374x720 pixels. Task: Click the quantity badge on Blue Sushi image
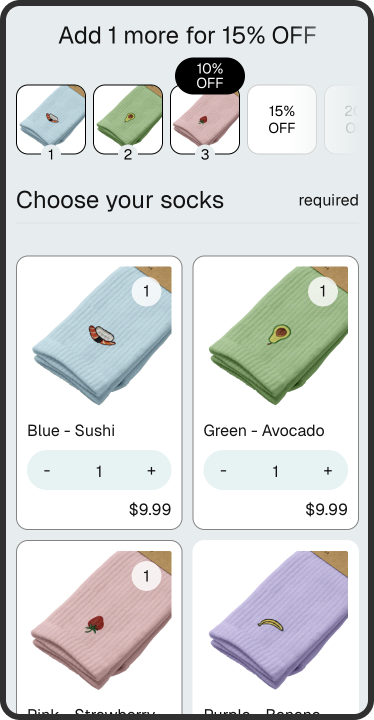click(x=147, y=291)
